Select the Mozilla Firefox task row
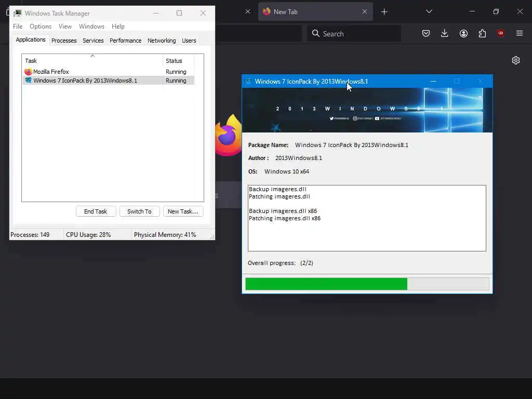The width and height of the screenshot is (532, 399). pyautogui.click(x=109, y=72)
